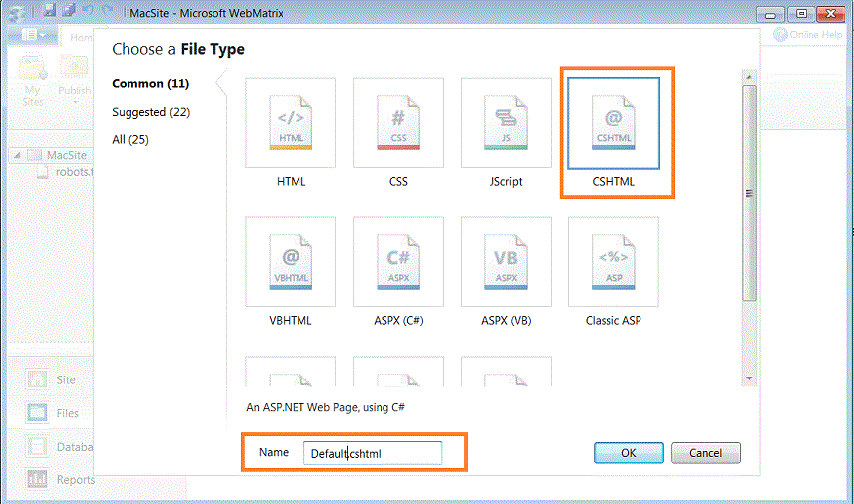This screenshot has width=854, height=504.
Task: Click the redo arrow in title bar
Action: point(108,10)
